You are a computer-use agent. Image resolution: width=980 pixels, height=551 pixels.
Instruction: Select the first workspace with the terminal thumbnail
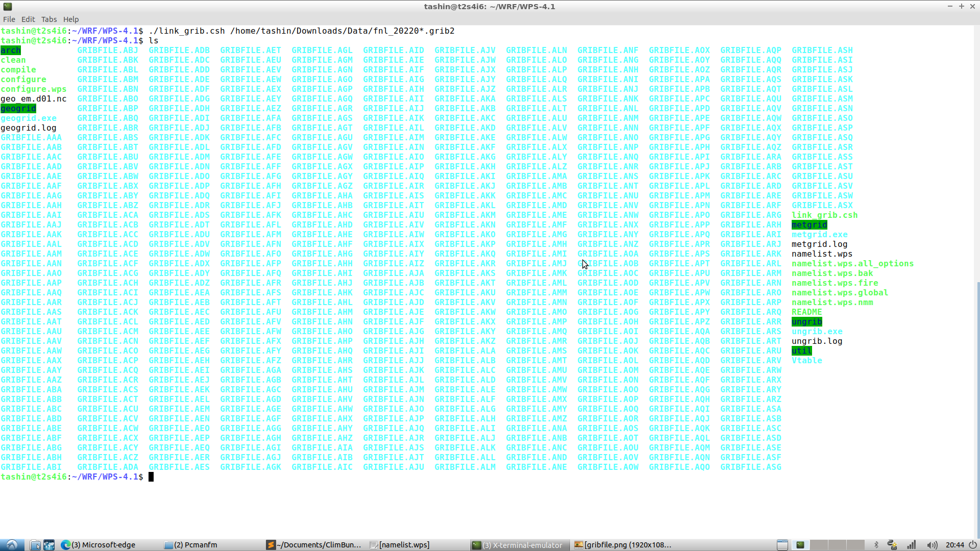tap(800, 545)
